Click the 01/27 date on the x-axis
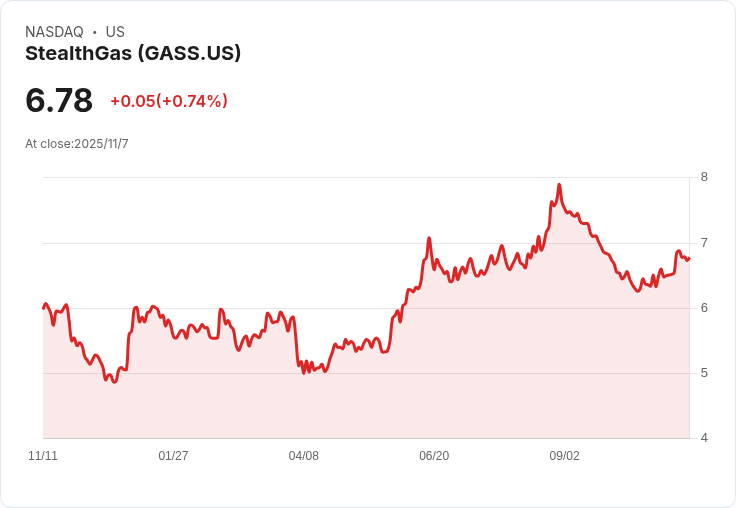The image size is (736, 508). (173, 456)
